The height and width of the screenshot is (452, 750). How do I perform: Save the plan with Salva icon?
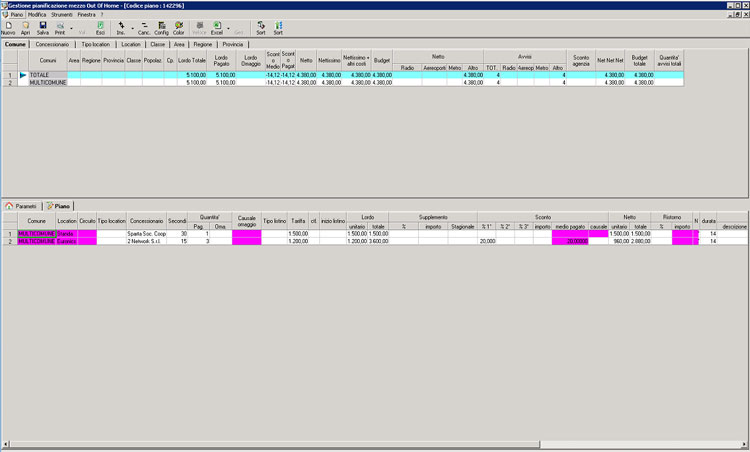coord(43,27)
